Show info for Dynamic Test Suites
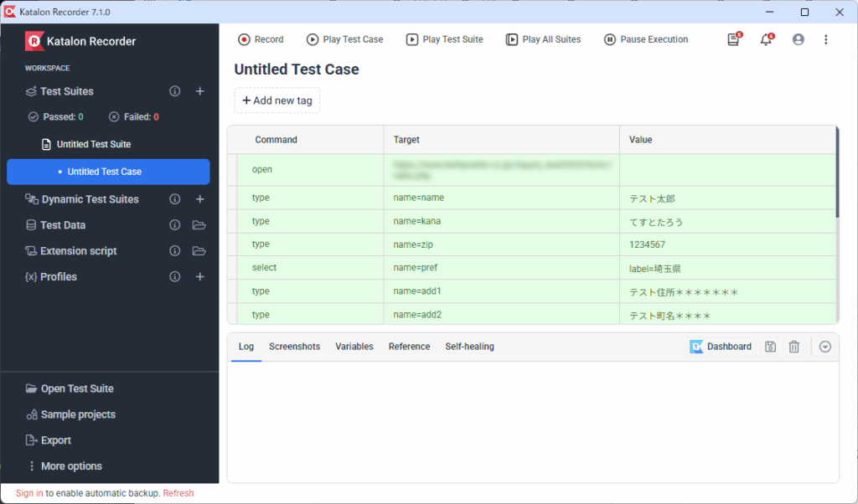The height and width of the screenshot is (504, 858). tap(174, 199)
